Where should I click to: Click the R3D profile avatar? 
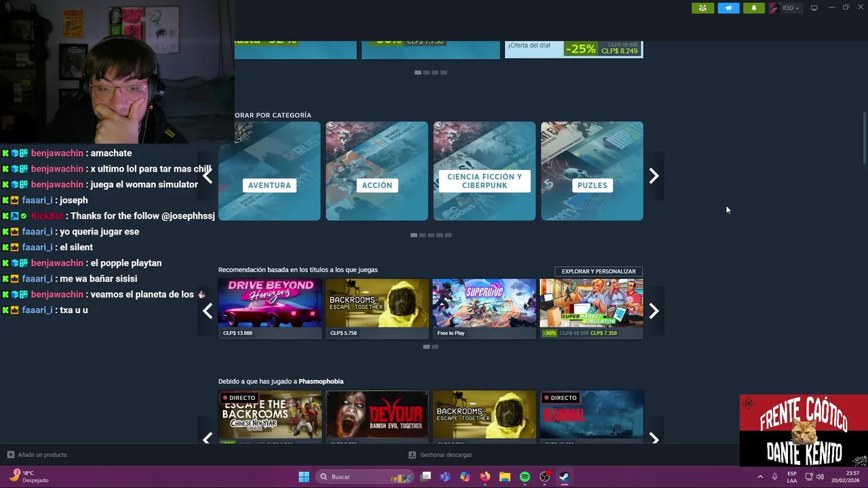(774, 8)
